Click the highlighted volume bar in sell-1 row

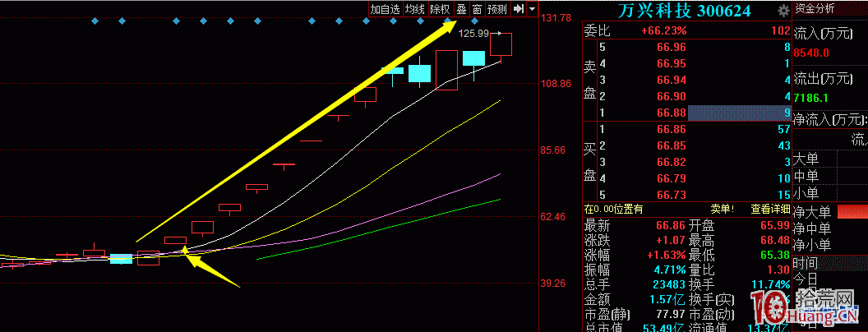tap(739, 113)
